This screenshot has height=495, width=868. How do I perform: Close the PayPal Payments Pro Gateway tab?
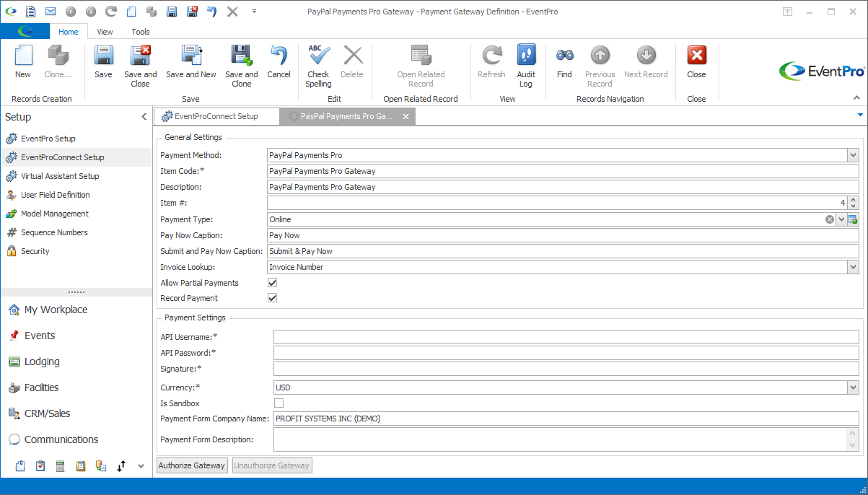(405, 116)
